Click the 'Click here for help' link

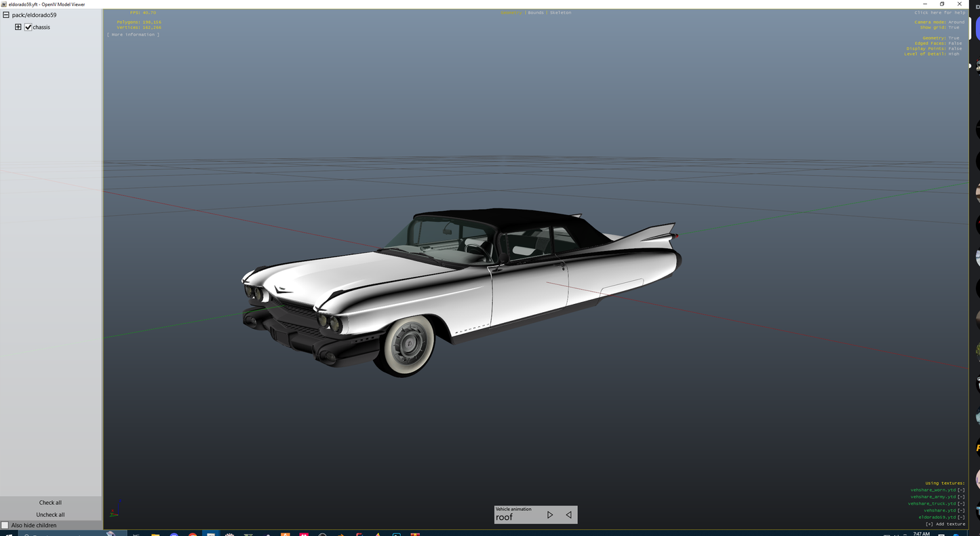click(x=939, y=12)
